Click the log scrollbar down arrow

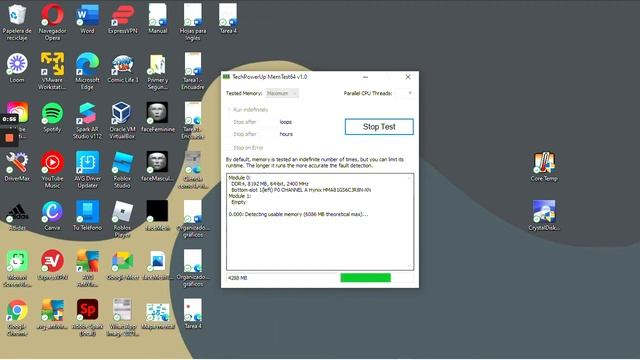(409, 266)
